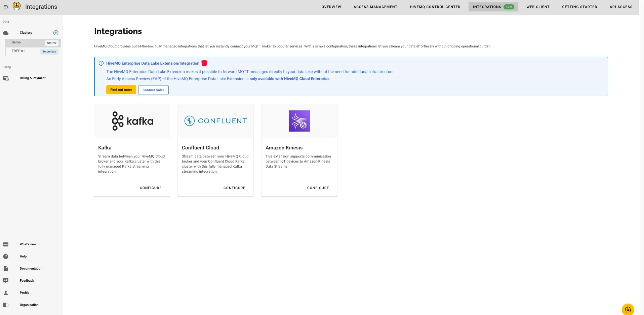The width and height of the screenshot is (644, 315).
Task: Select the demo cluster
Action: [33, 43]
